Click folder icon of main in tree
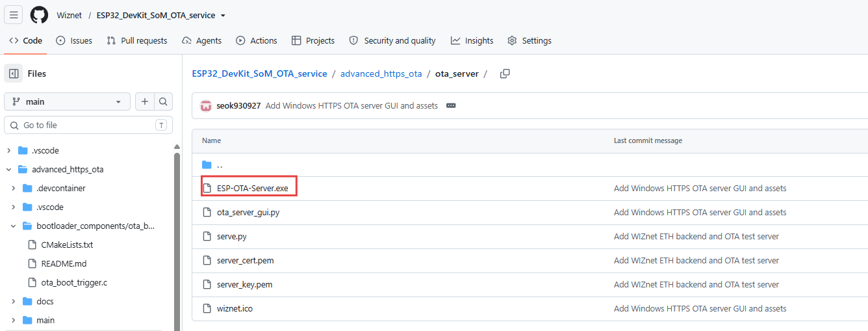 click(x=27, y=320)
